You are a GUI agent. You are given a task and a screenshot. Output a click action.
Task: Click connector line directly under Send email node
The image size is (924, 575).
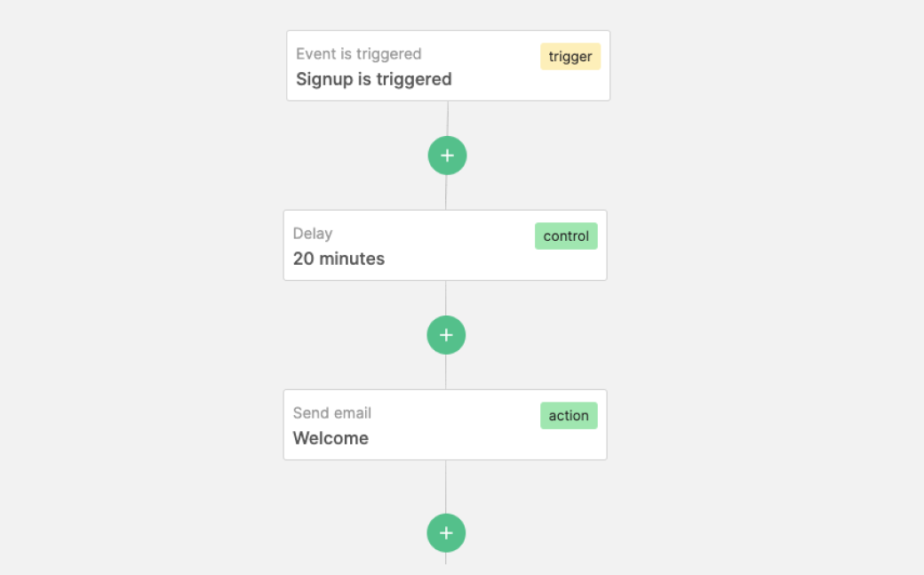[x=446, y=485]
